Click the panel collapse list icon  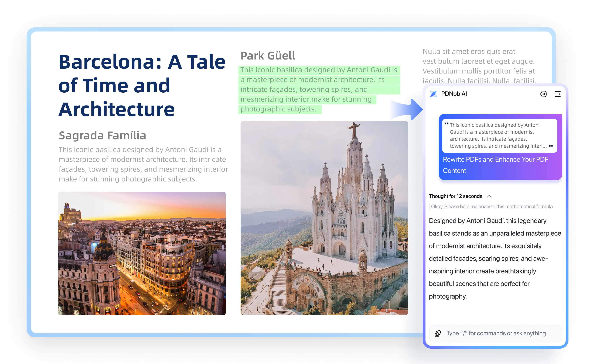coord(558,94)
